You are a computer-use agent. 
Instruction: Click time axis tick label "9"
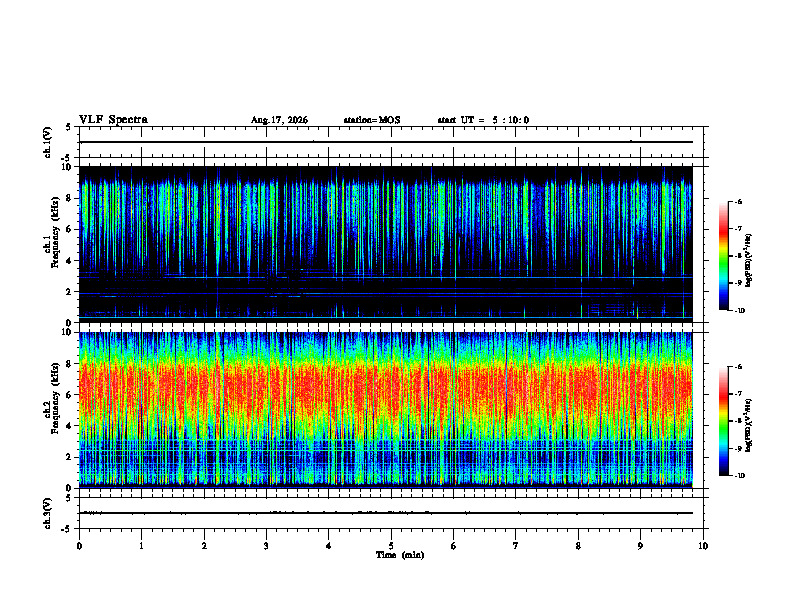640,546
